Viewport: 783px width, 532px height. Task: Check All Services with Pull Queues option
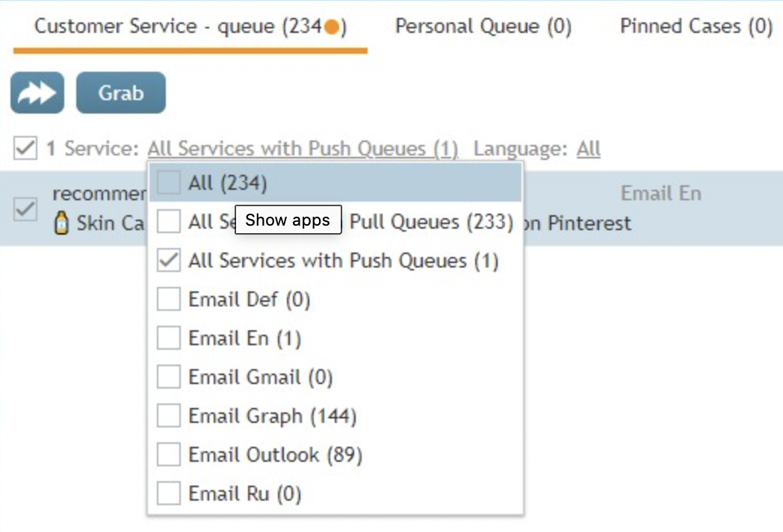click(x=169, y=222)
